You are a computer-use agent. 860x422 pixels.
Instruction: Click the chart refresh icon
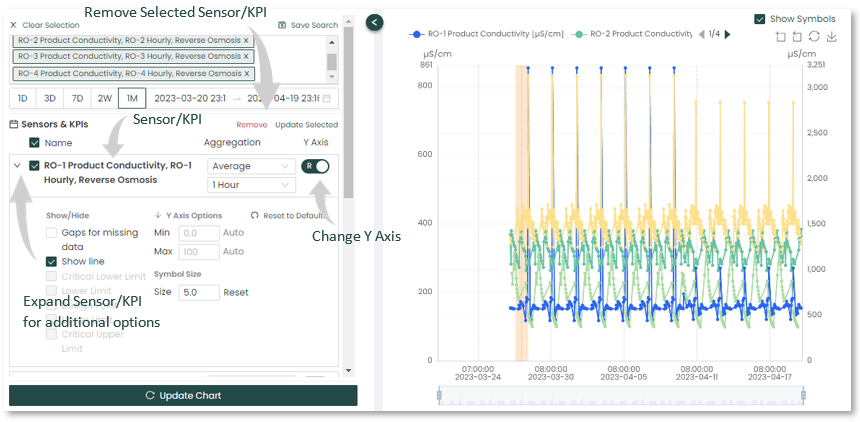pyautogui.click(x=813, y=37)
